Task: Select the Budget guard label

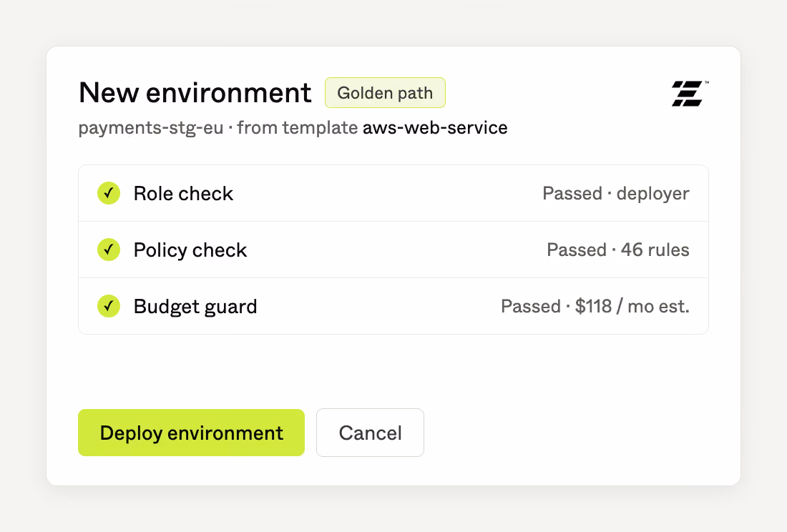Action: pos(195,306)
